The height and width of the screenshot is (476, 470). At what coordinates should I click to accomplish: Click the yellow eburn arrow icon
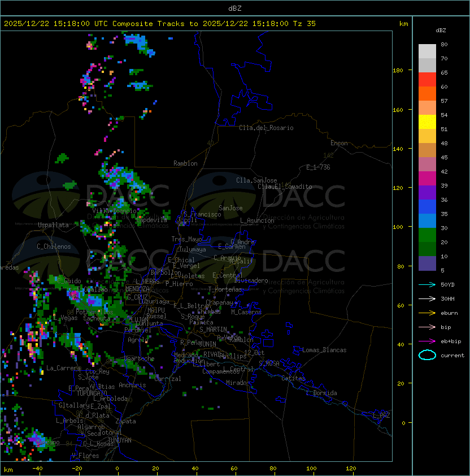[427, 313]
